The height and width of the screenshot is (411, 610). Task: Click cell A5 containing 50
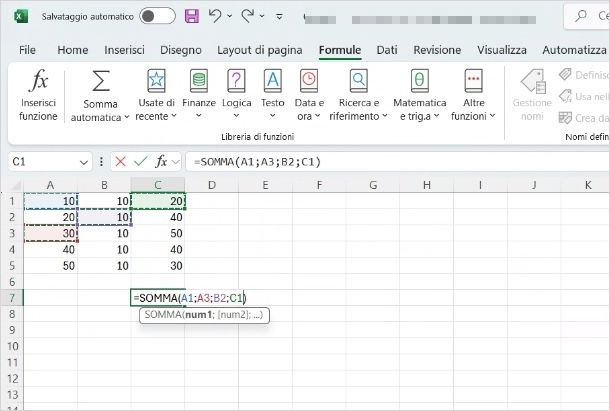[x=51, y=266]
